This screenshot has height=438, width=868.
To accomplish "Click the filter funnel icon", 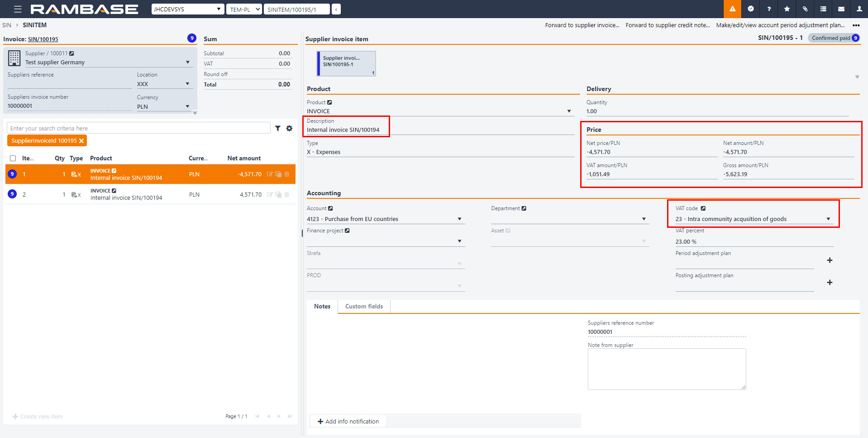I will [x=278, y=129].
